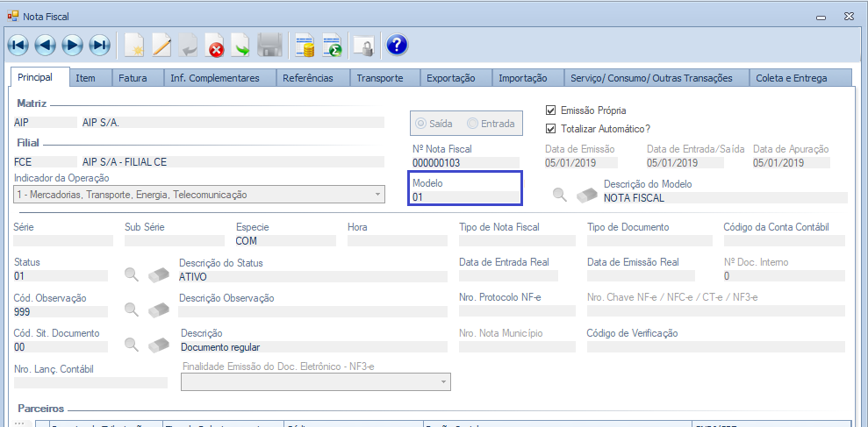Go to the first record
This screenshot has width=868, height=427.
tap(18, 45)
